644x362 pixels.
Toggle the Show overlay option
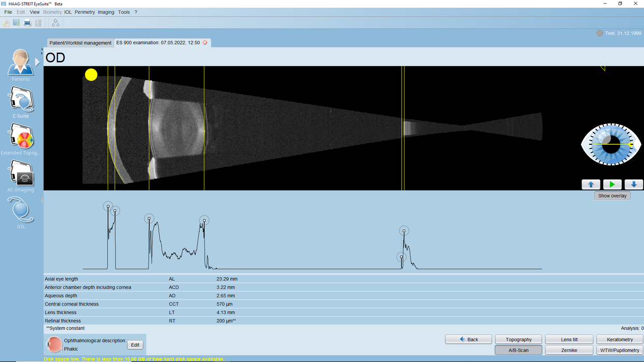pyautogui.click(x=612, y=195)
